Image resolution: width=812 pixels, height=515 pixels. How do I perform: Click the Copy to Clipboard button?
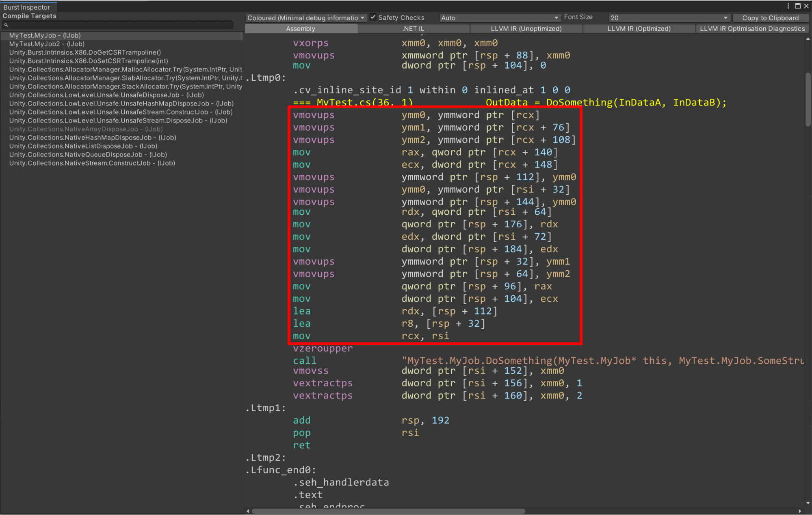[770, 18]
